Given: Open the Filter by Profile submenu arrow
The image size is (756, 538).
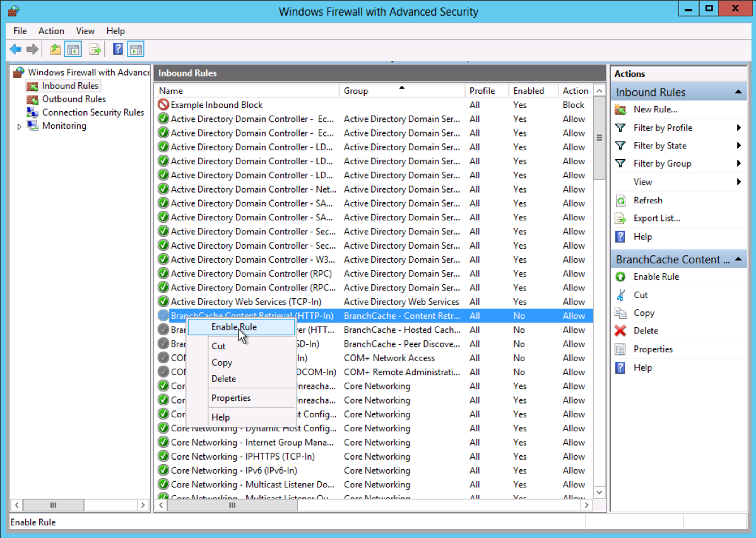Looking at the screenshot, I should [738, 128].
